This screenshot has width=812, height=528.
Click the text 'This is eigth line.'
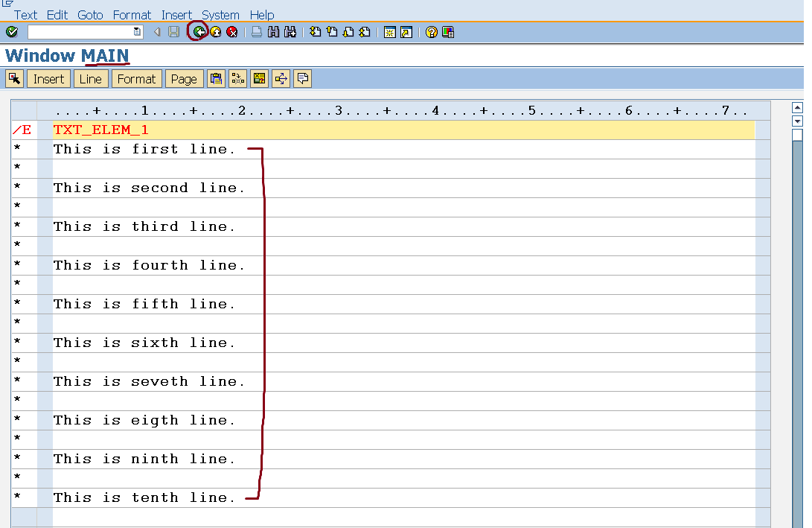(144, 420)
